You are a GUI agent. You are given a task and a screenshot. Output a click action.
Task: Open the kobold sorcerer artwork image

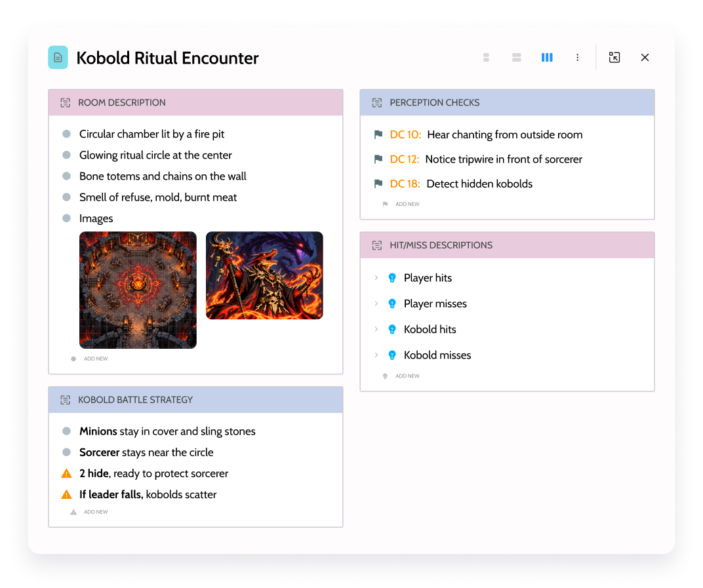click(264, 275)
